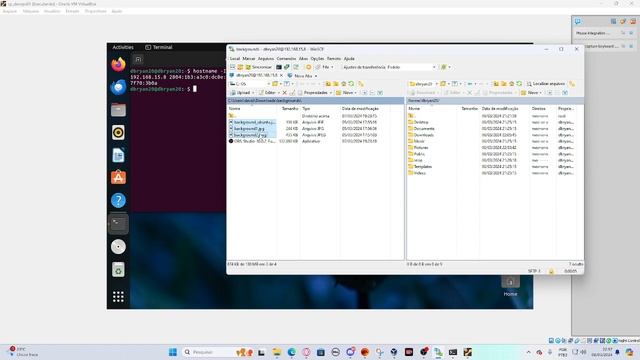Click the local path bar

[315, 100]
